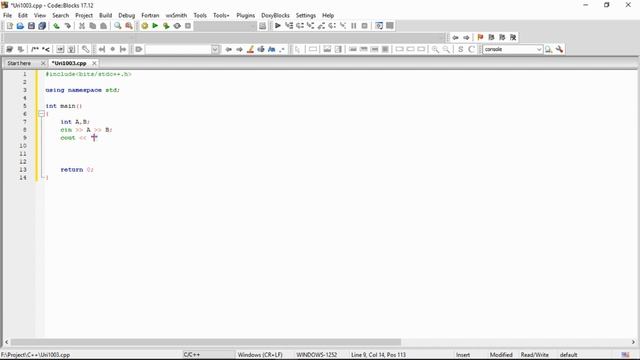Click the WINDOWS-1252 encoding in status bar
The image size is (640, 360).
click(x=316, y=355)
